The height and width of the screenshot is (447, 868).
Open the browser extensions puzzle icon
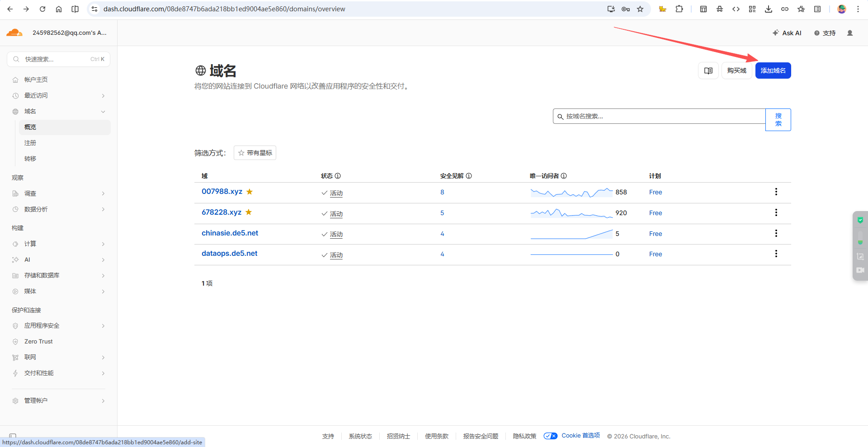pyautogui.click(x=679, y=9)
